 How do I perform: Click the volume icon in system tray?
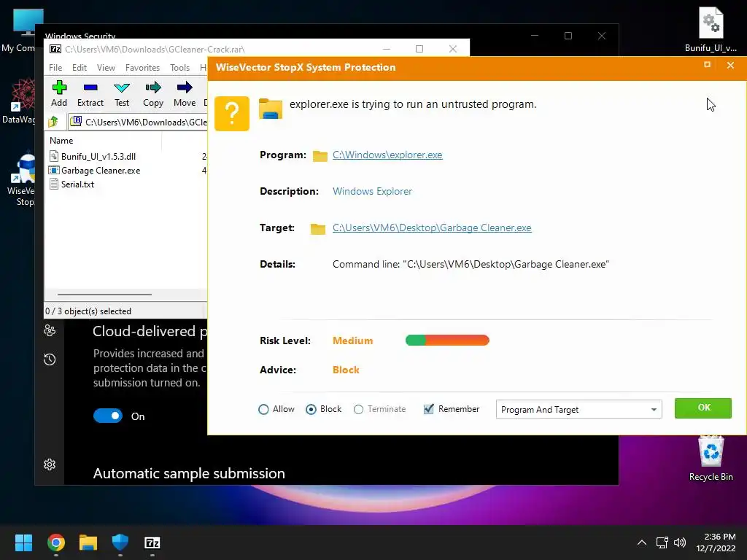coord(680,542)
